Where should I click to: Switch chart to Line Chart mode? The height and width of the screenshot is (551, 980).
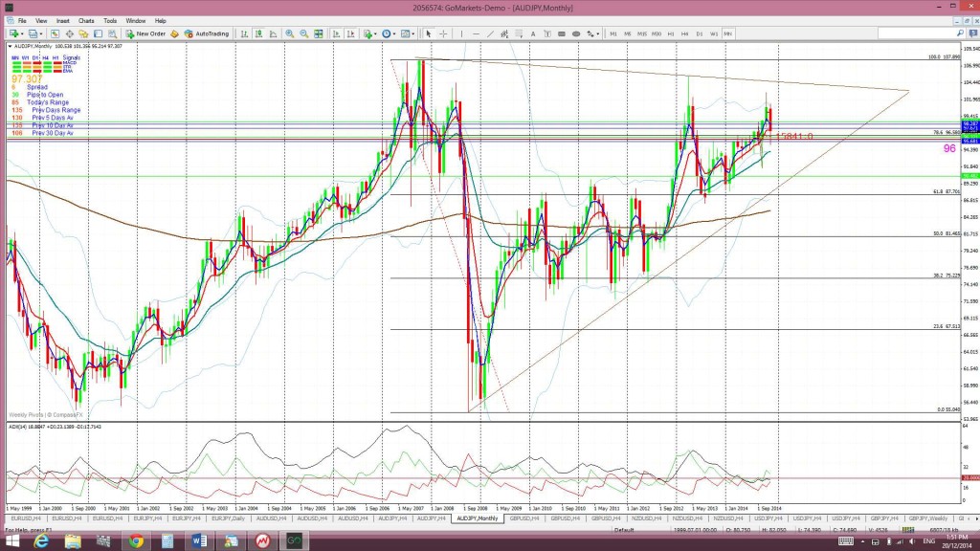pos(273,33)
